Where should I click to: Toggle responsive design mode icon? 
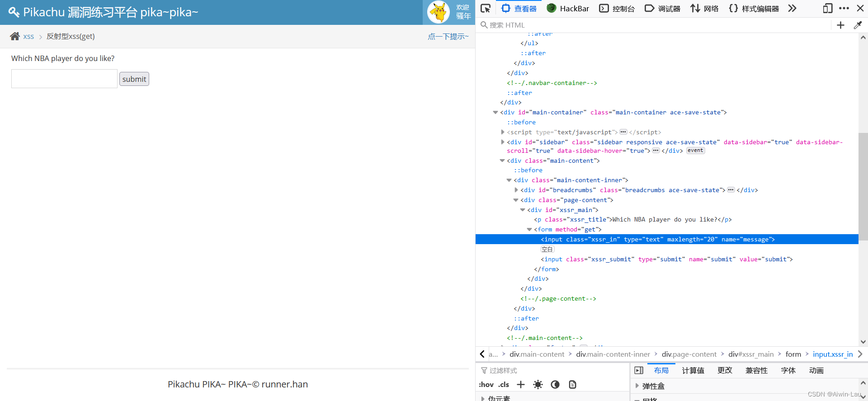click(x=828, y=9)
